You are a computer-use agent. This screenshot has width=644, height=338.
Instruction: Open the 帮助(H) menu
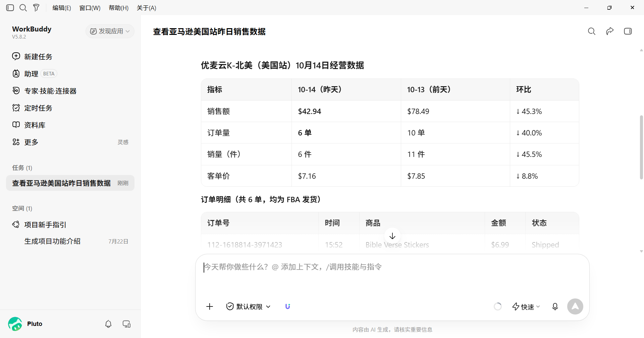point(118,8)
